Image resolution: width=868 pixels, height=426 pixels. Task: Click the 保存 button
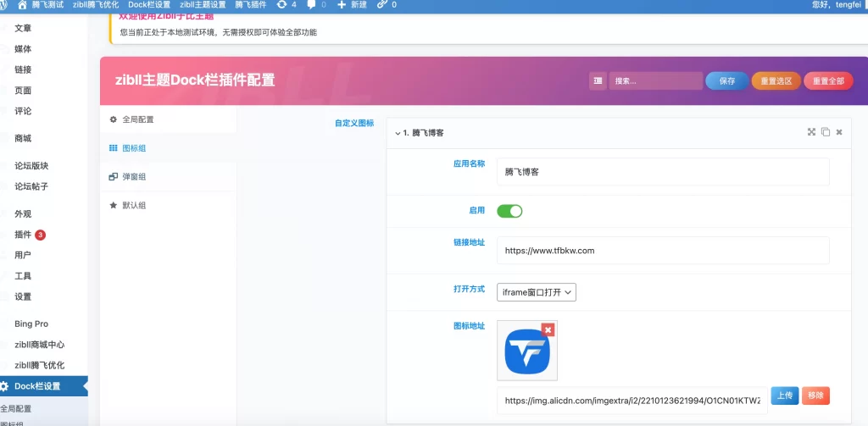click(726, 80)
